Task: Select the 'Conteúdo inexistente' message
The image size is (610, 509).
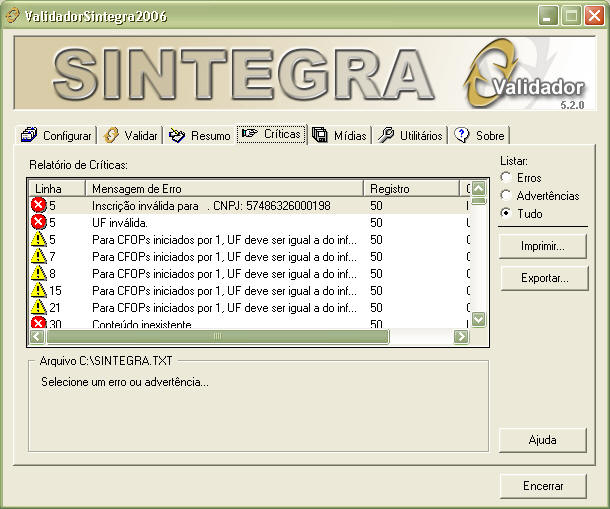Action: (x=142, y=324)
